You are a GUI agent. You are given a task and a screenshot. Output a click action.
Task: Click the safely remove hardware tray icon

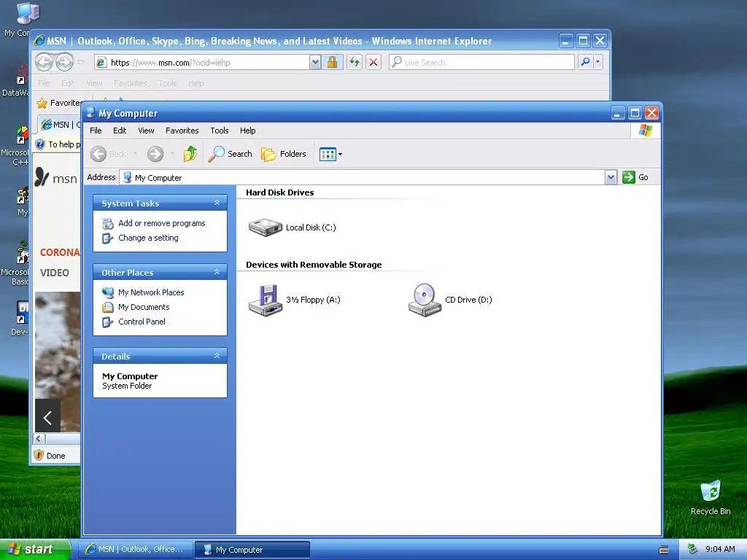(x=693, y=549)
